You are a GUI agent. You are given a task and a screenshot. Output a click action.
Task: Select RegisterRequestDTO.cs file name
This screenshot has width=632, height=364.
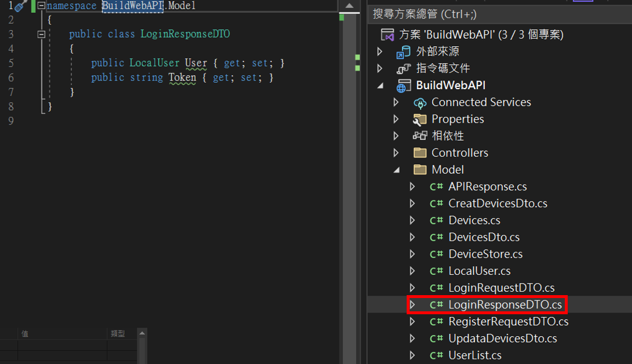tap(509, 322)
